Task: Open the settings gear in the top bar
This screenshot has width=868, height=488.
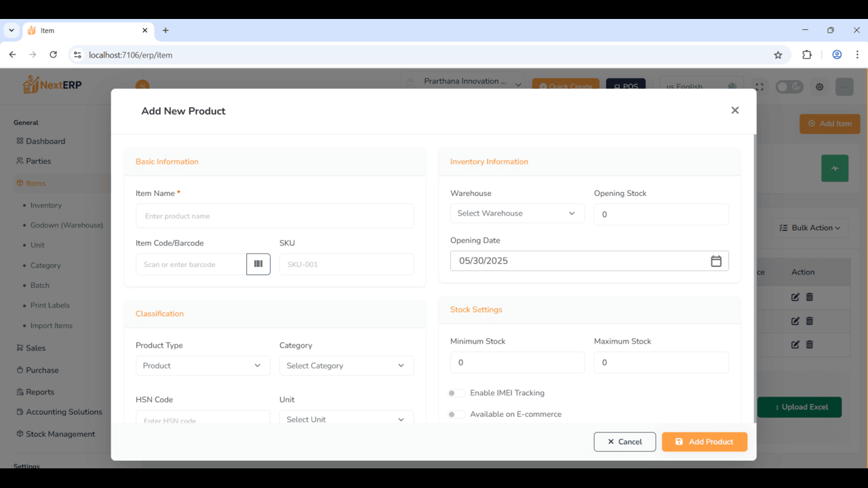Action: pyautogui.click(x=819, y=87)
